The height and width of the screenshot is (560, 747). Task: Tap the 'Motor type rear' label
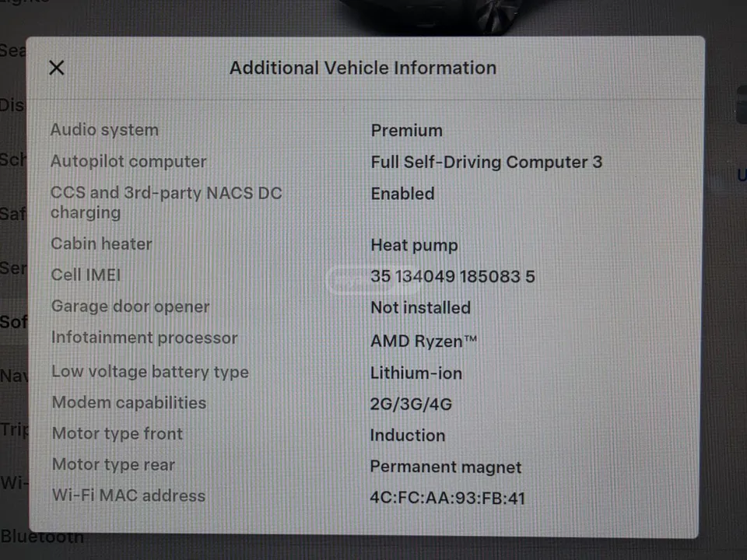(x=114, y=465)
